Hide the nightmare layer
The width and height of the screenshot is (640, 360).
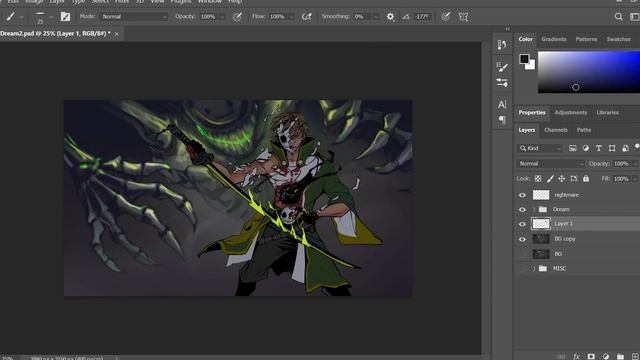pos(522,195)
